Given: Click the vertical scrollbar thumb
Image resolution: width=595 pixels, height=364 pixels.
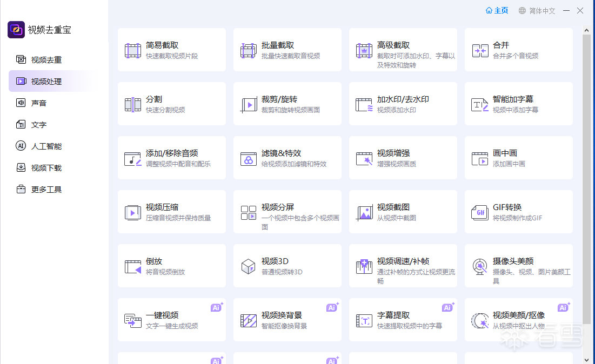Looking at the screenshot, I should 587,178.
